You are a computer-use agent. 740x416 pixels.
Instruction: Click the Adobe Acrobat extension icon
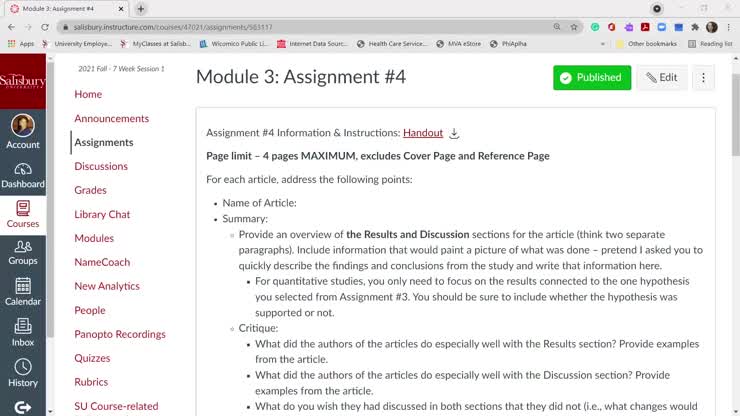point(645,27)
